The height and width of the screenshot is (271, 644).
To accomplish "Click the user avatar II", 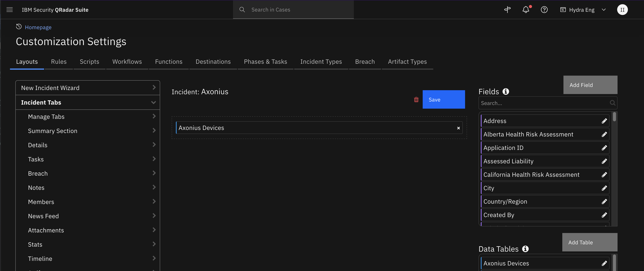I will [622, 10].
